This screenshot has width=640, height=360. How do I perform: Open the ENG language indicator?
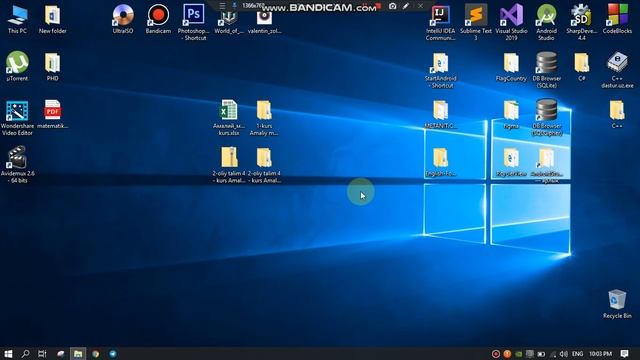click(578, 354)
